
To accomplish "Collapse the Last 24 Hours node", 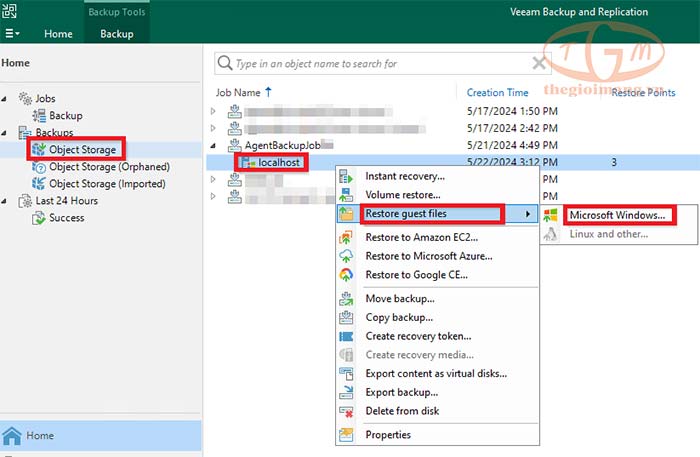I will (x=4, y=201).
